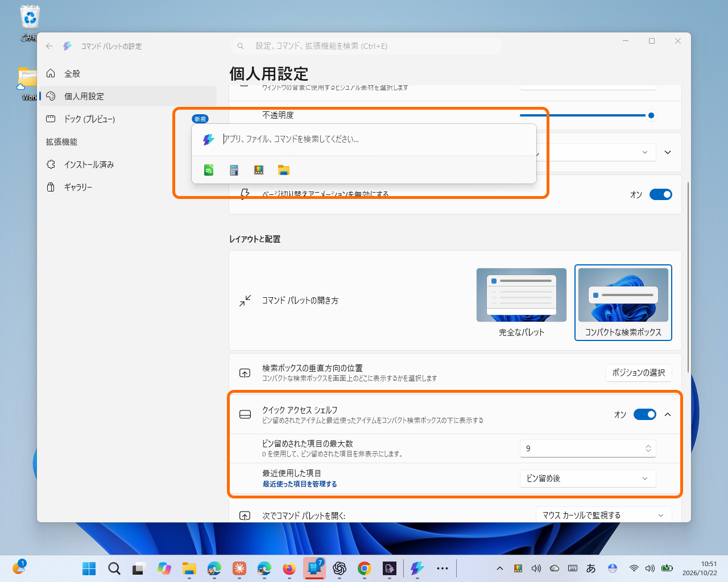Launch Copilot from the taskbar
728x582 pixels.
pos(164,568)
